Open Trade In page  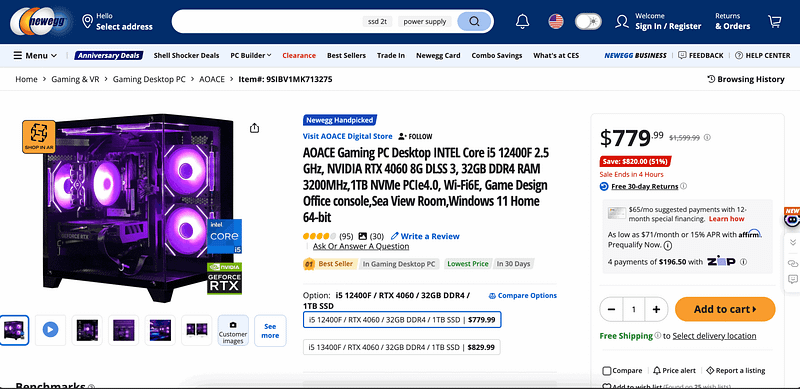[391, 56]
